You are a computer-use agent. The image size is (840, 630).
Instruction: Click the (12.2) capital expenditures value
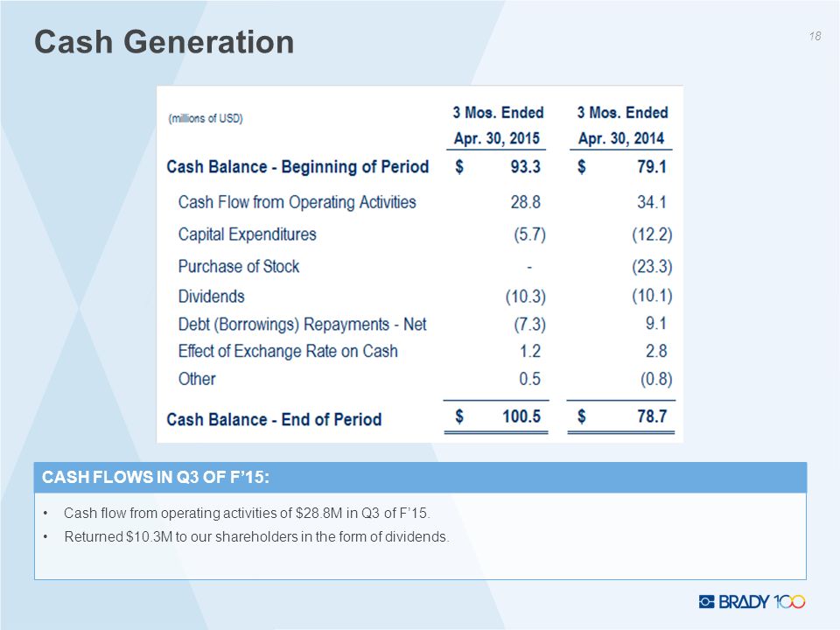[x=652, y=234]
